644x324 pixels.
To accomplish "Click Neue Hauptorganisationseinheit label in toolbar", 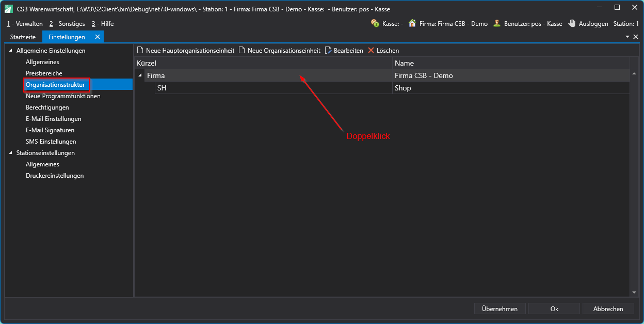I will pyautogui.click(x=190, y=51).
